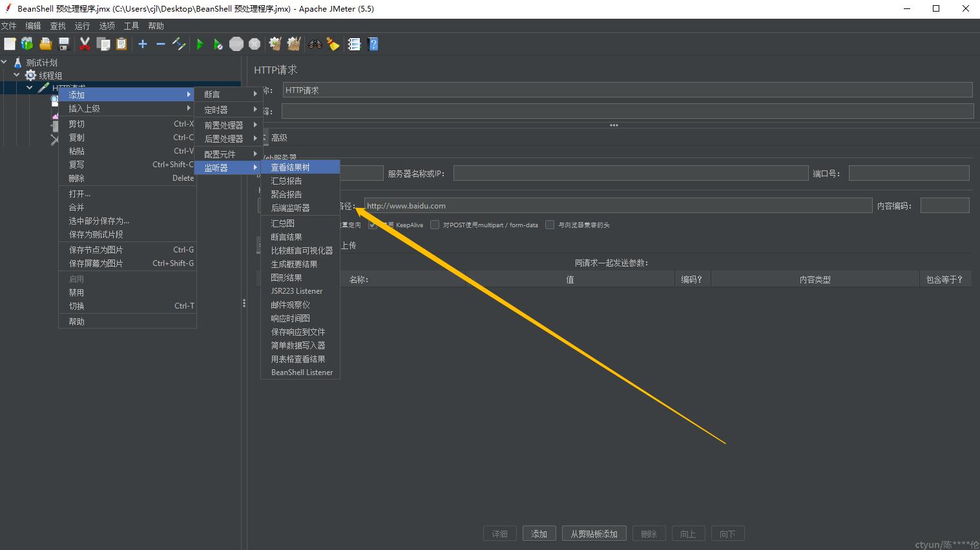
Task: Click the New test plan toolbar icon
Action: (x=10, y=44)
